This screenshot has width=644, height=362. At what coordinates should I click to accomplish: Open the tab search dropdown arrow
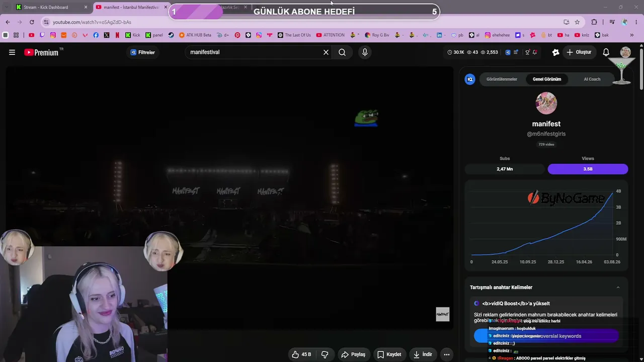tap(6, 7)
